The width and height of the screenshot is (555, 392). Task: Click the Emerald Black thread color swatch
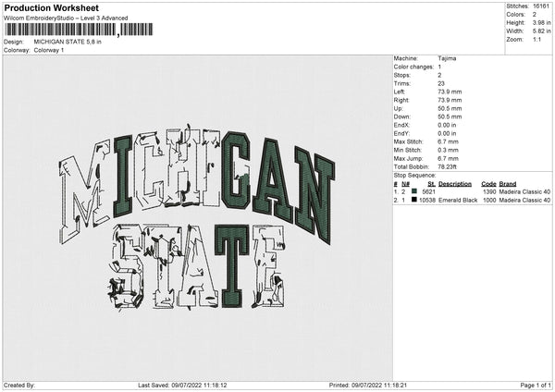[414, 200]
